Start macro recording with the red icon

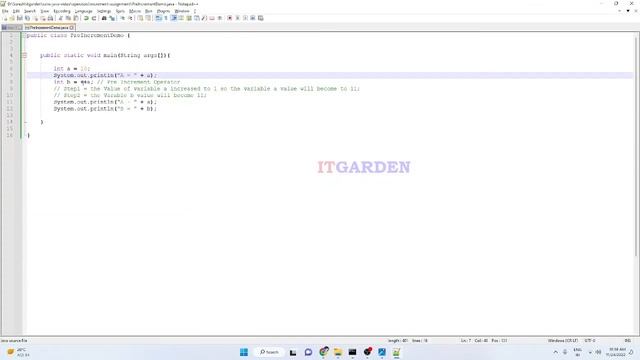coord(229,18)
